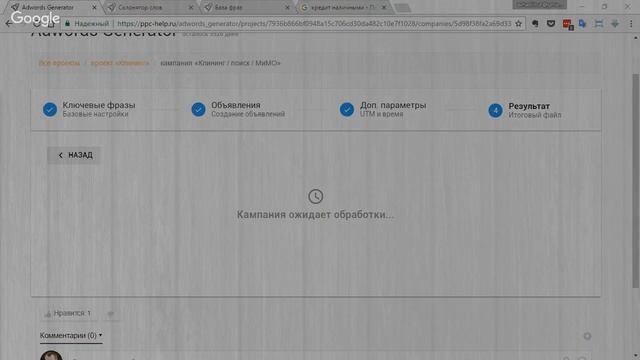Viewport: 640px width, 360px height.
Task: Click the checkmark circle next to Объявления
Action: tap(198, 109)
